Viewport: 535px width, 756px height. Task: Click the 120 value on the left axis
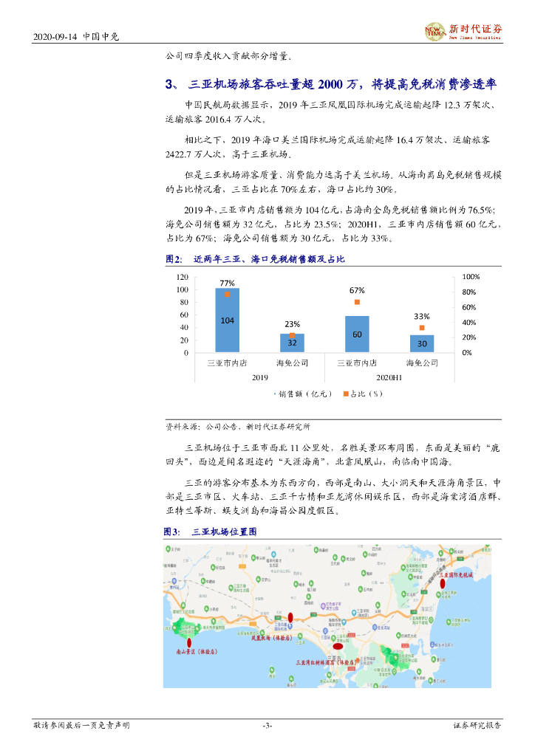pos(183,278)
